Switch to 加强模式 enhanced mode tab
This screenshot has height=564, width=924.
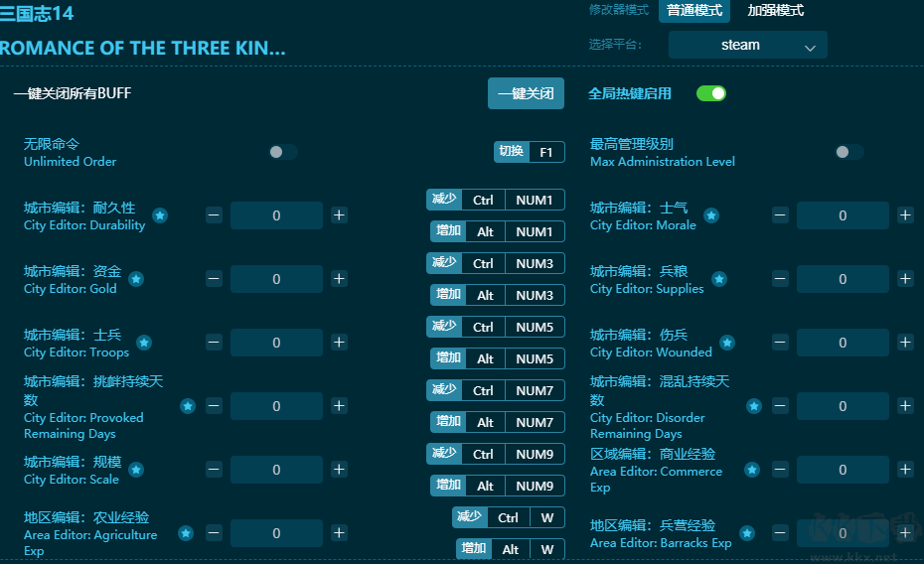coord(776,11)
